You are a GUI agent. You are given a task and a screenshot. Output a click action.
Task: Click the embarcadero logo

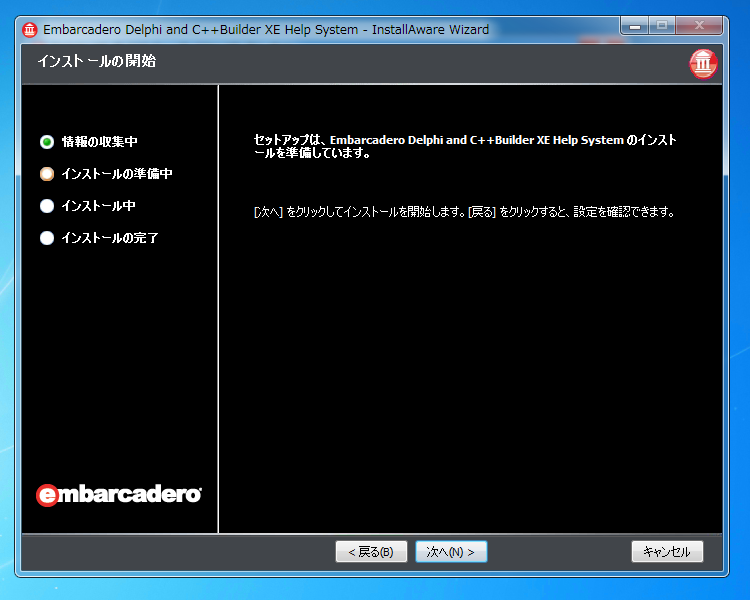click(119, 494)
